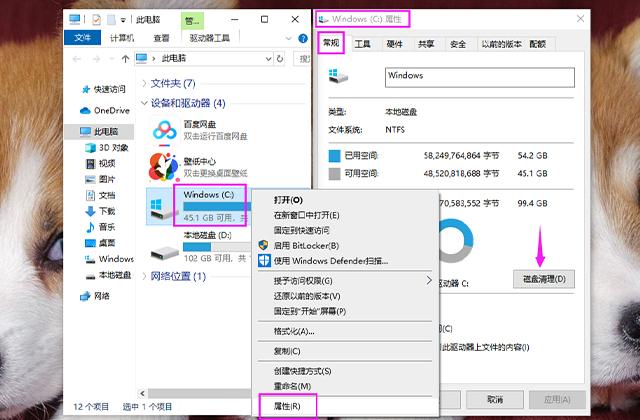This screenshot has height=420, width=640.
Task: Switch to Sharing (共享) properties tab
Action: 426,44
